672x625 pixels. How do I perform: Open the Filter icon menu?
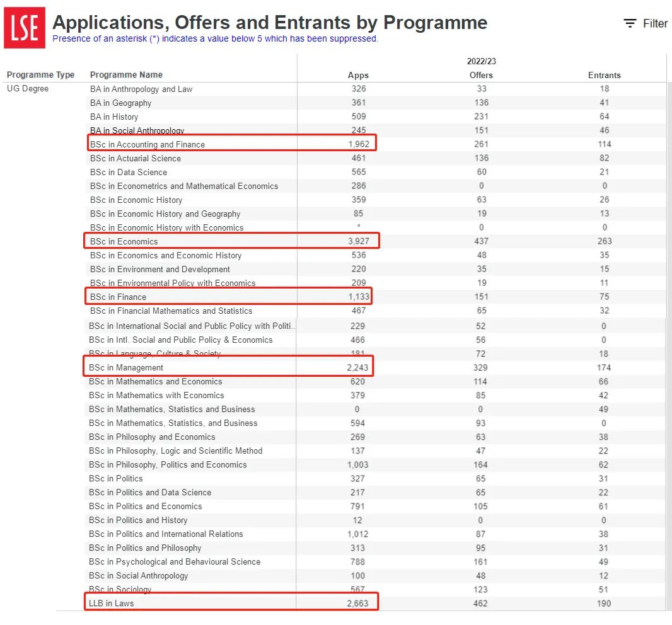pos(630,23)
